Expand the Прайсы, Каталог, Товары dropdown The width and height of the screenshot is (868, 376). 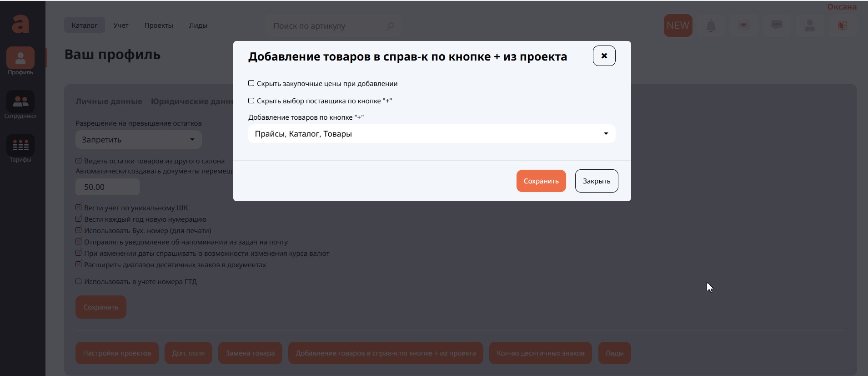point(431,134)
